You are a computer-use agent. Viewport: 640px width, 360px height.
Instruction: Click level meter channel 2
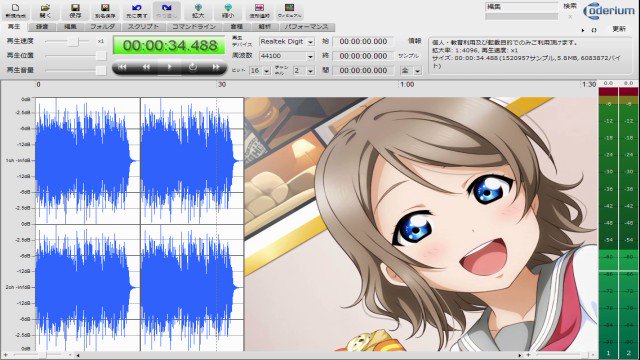click(629, 222)
